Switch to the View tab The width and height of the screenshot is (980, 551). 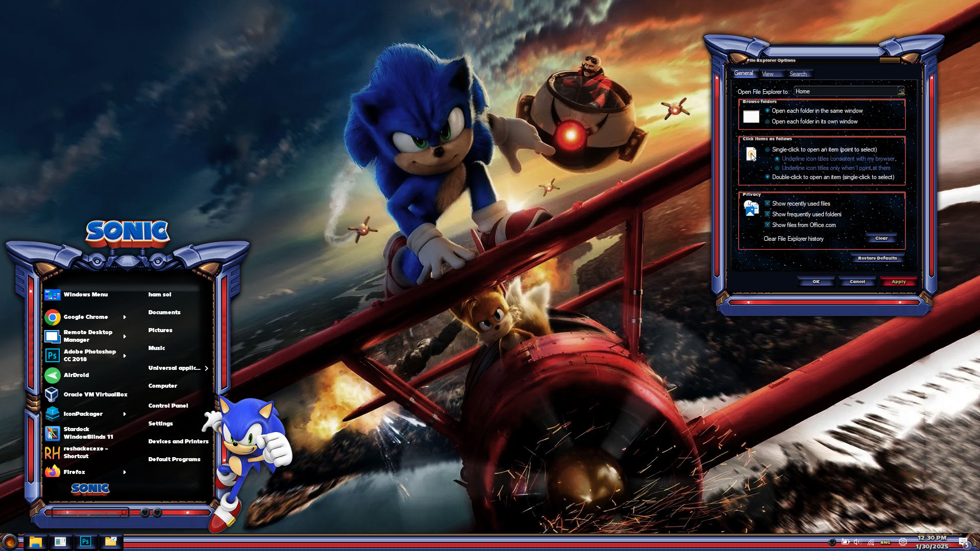pos(768,74)
